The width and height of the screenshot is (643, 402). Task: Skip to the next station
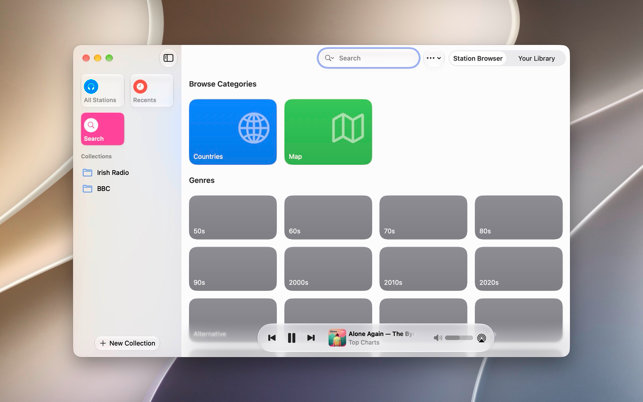click(x=311, y=338)
